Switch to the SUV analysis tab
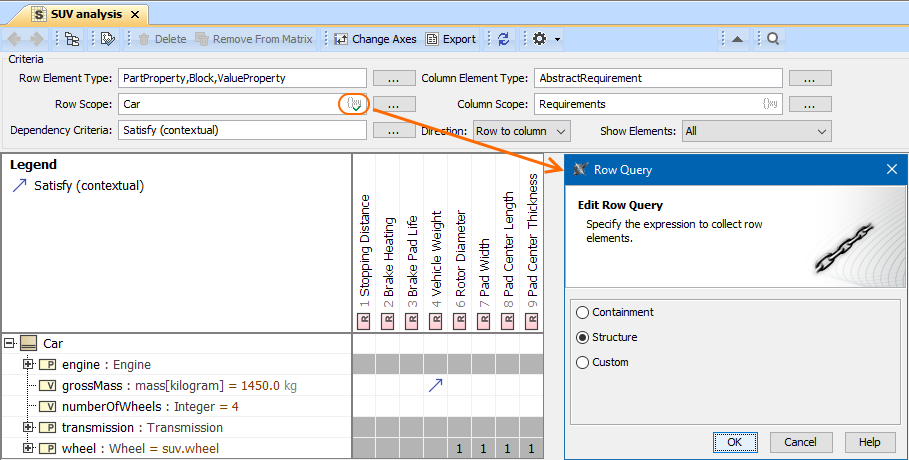The width and height of the screenshot is (909, 460). coord(88,14)
